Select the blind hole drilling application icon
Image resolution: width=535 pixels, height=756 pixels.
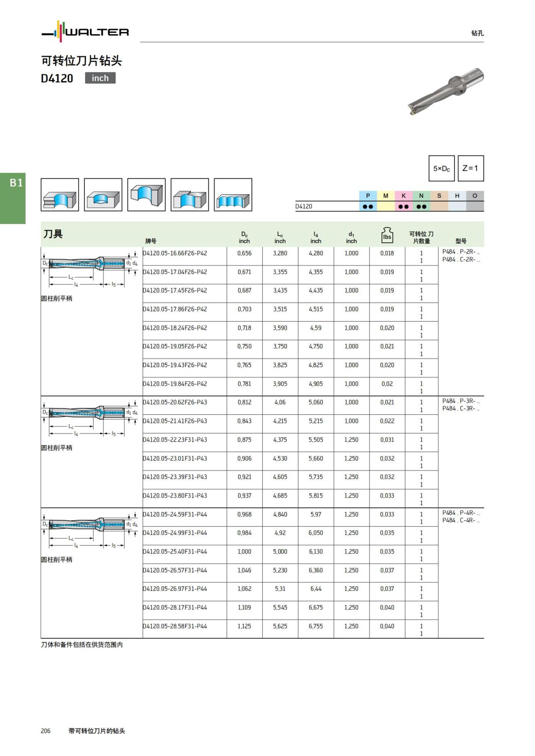click(x=103, y=195)
